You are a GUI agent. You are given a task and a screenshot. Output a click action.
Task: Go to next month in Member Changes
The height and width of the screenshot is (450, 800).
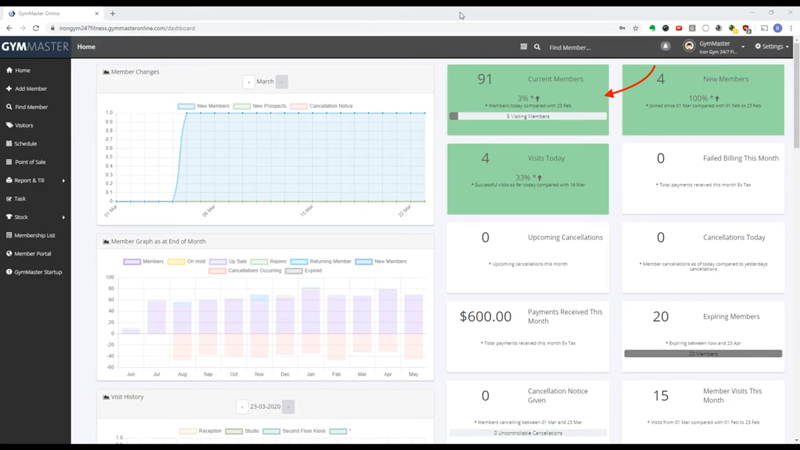click(282, 82)
